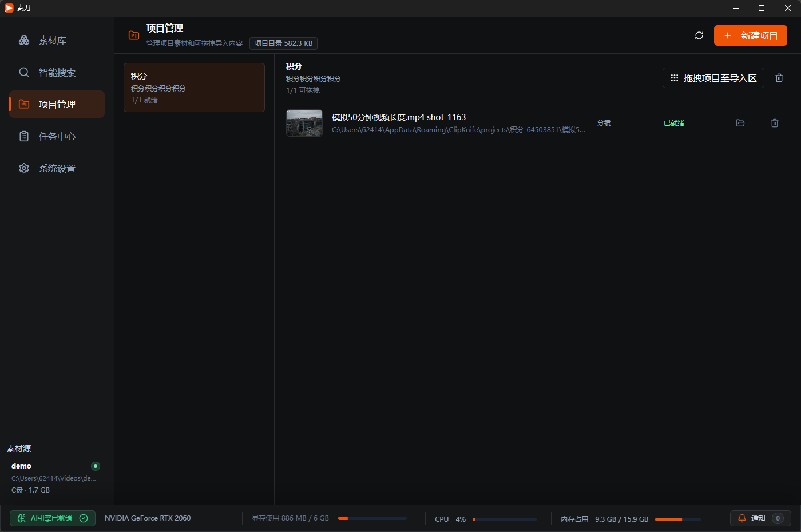Image resolution: width=801 pixels, height=532 pixels.
Task: Click the demo source green status dot
Action: click(96, 466)
